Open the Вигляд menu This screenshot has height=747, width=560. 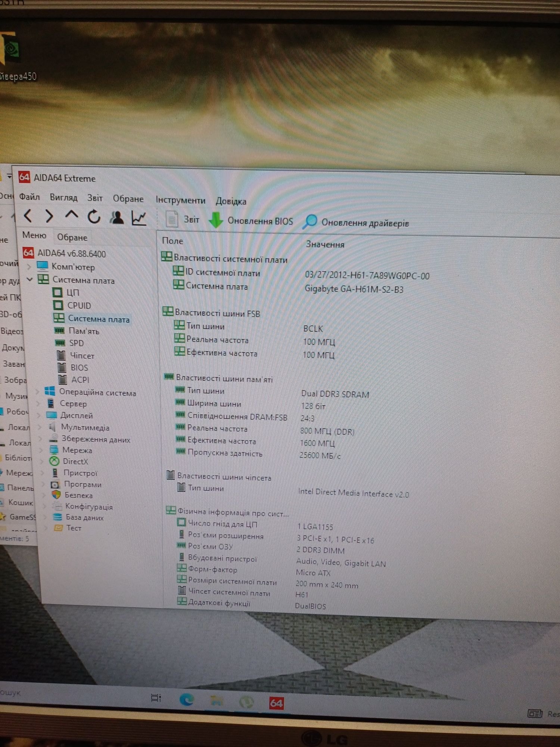63,198
